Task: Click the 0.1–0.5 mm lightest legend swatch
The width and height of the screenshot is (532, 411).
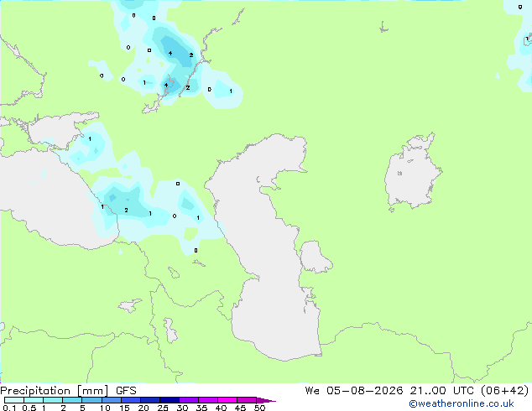Action: (x=14, y=400)
